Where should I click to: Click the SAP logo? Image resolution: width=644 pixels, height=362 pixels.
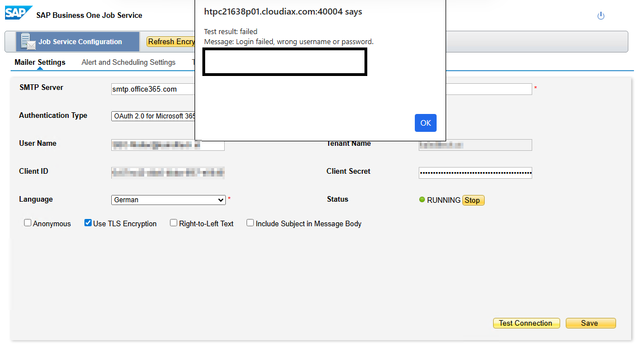pyautogui.click(x=18, y=13)
